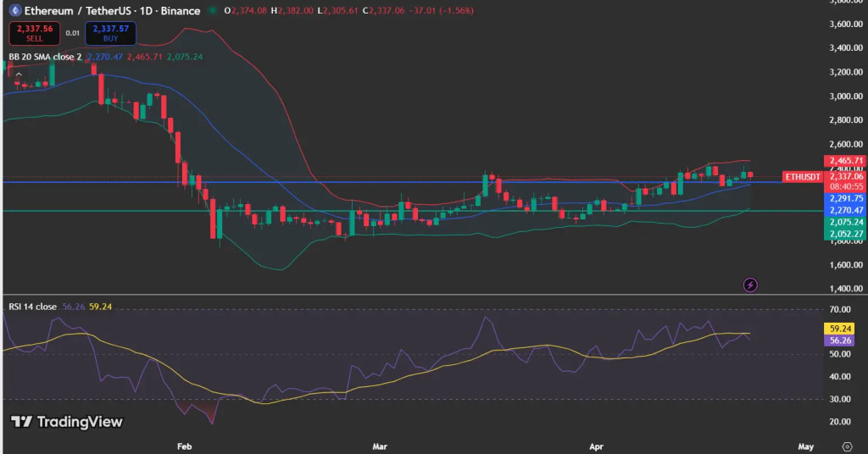Click the Mar label on time axis
Viewport: 868px width, 454px height.
(x=380, y=446)
